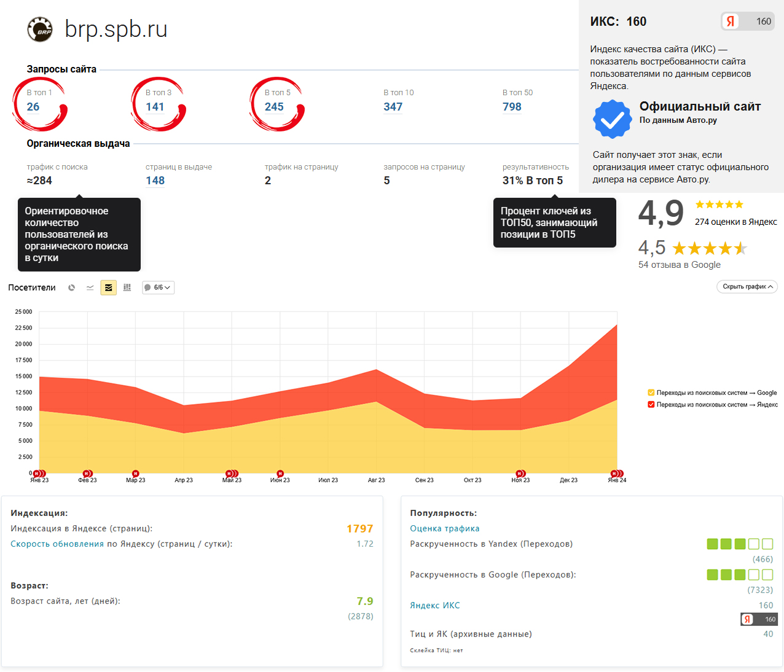This screenshot has height=672, width=784.
Task: Open the В топ 5 value 245
Action: [x=274, y=107]
